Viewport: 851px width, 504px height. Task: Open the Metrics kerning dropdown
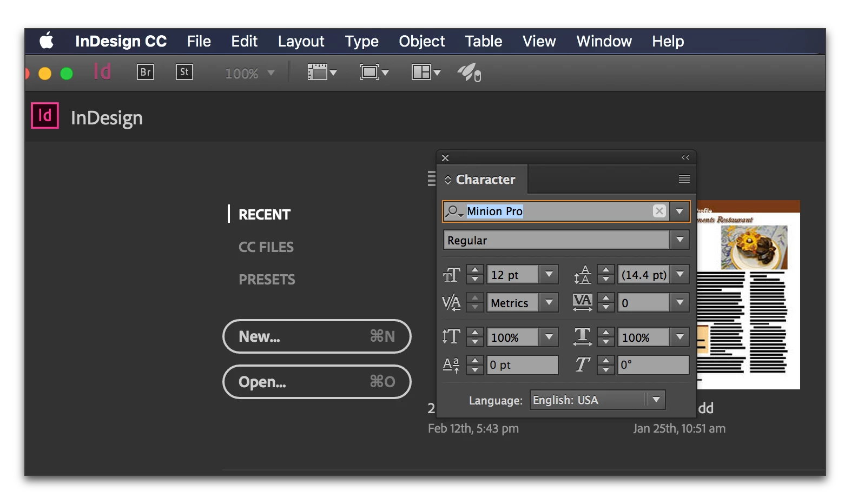coord(549,302)
